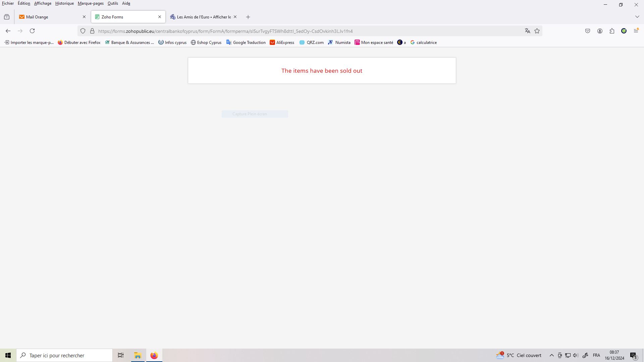Click the reload page icon

(32, 31)
